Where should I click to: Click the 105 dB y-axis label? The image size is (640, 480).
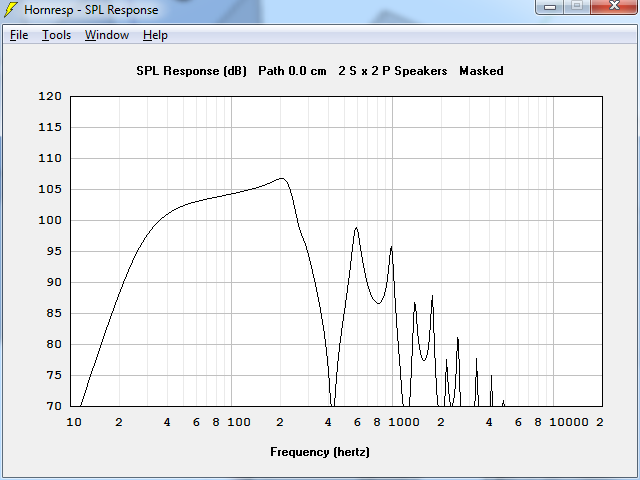pyautogui.click(x=50, y=189)
